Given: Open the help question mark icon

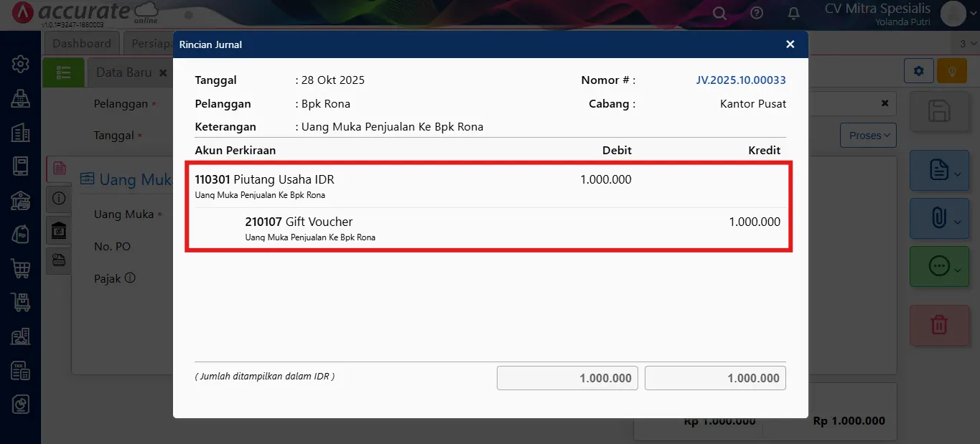Looking at the screenshot, I should click(x=757, y=13).
